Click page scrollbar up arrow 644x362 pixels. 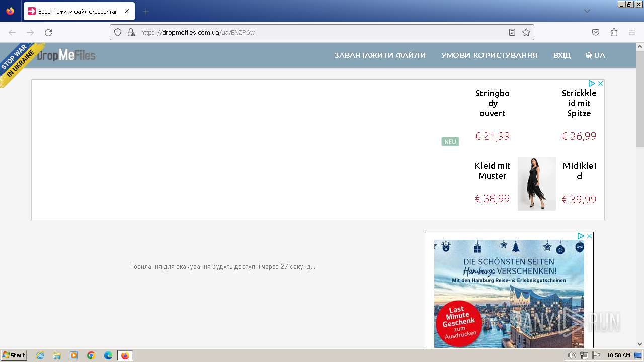pos(640,47)
